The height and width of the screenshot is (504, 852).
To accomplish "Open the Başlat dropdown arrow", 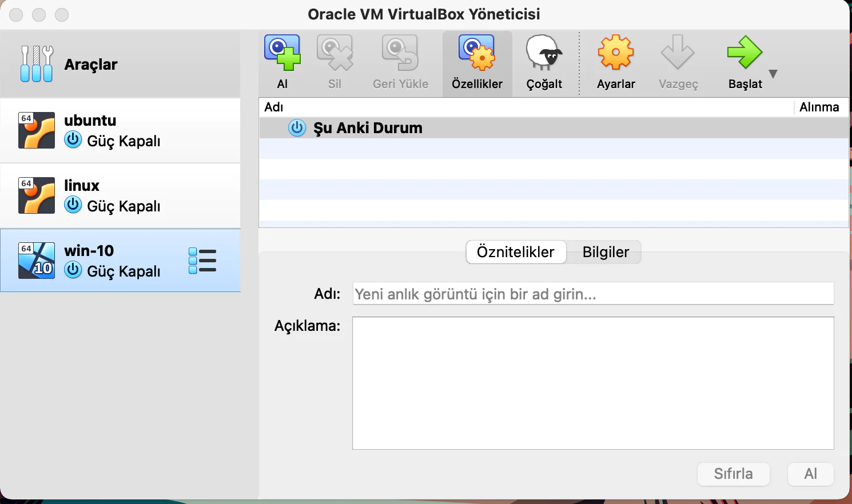I will [x=773, y=73].
